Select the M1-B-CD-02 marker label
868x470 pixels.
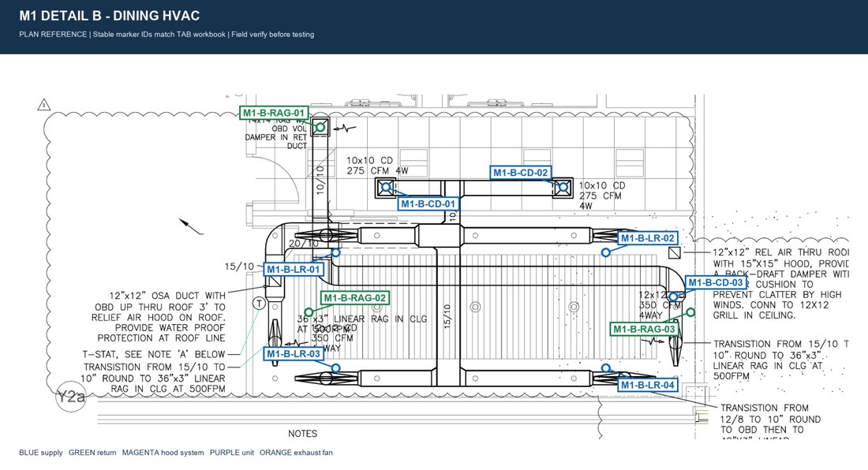[x=520, y=173]
